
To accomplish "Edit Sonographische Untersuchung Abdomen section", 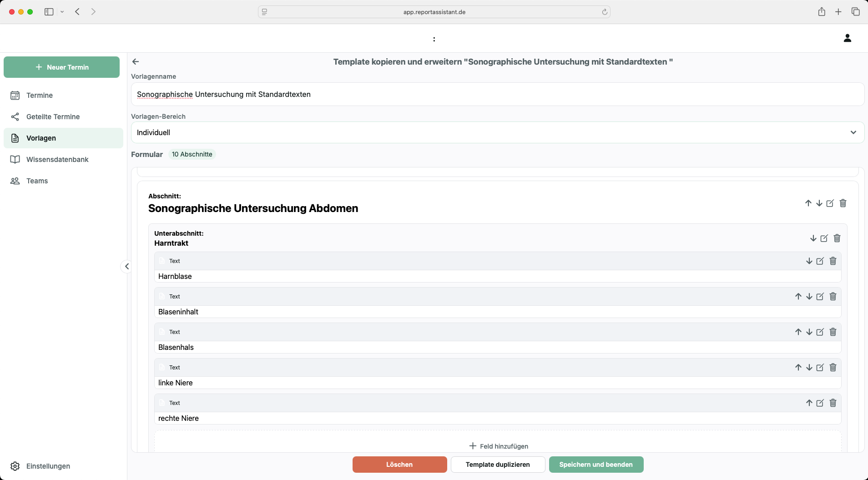I will pos(830,203).
